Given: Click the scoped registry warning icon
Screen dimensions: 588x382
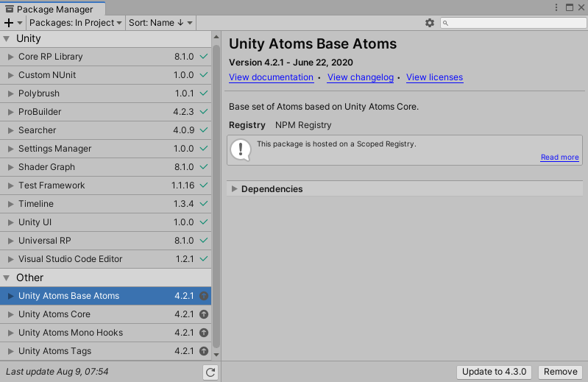Looking at the screenshot, I should [x=241, y=150].
